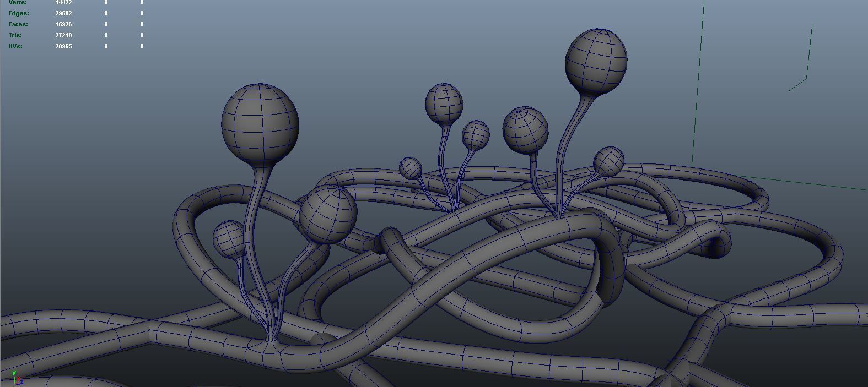Click the edge count value 29582
The image size is (868, 387).
(x=63, y=13)
